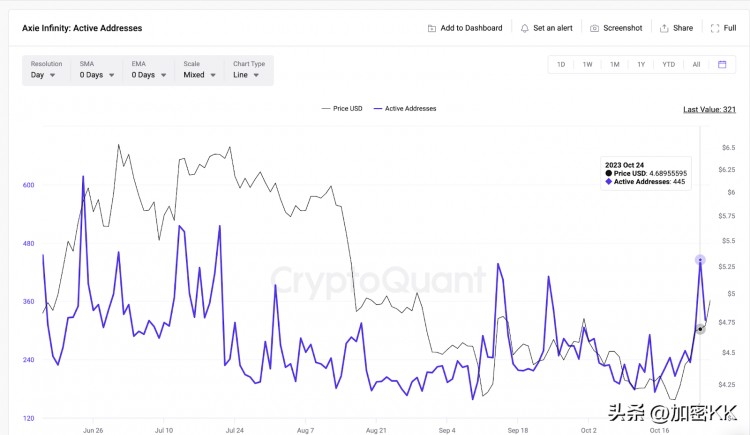This screenshot has height=435, width=750.
Task: Click the 360 left axis label
Action: click(29, 301)
